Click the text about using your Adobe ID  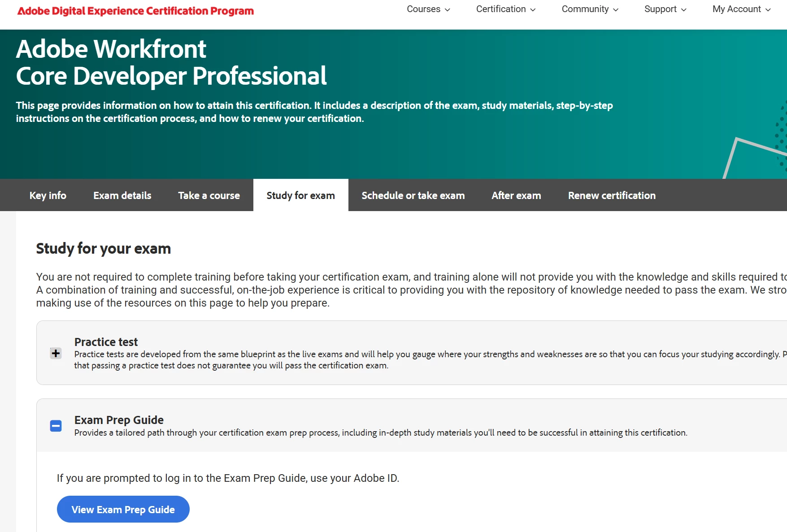tap(228, 478)
